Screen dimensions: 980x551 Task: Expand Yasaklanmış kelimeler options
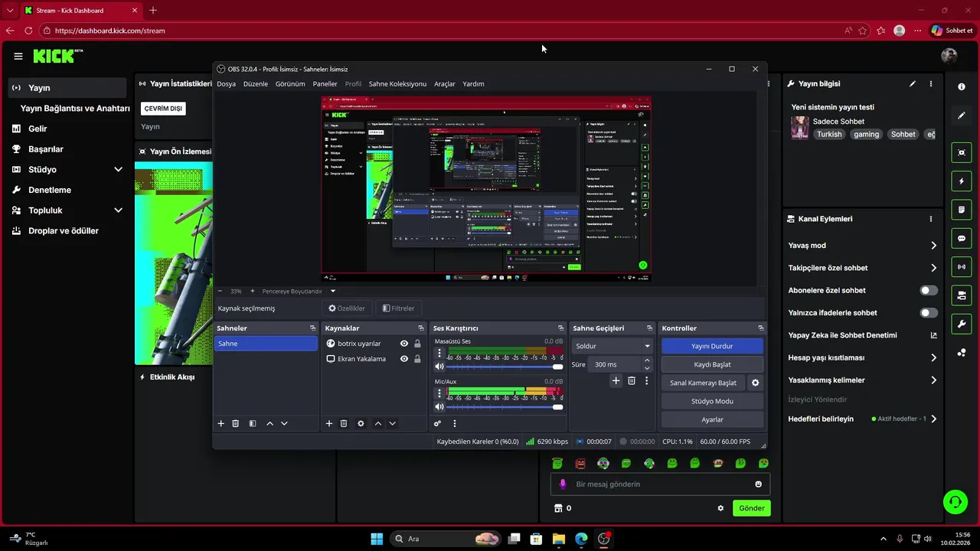point(933,380)
